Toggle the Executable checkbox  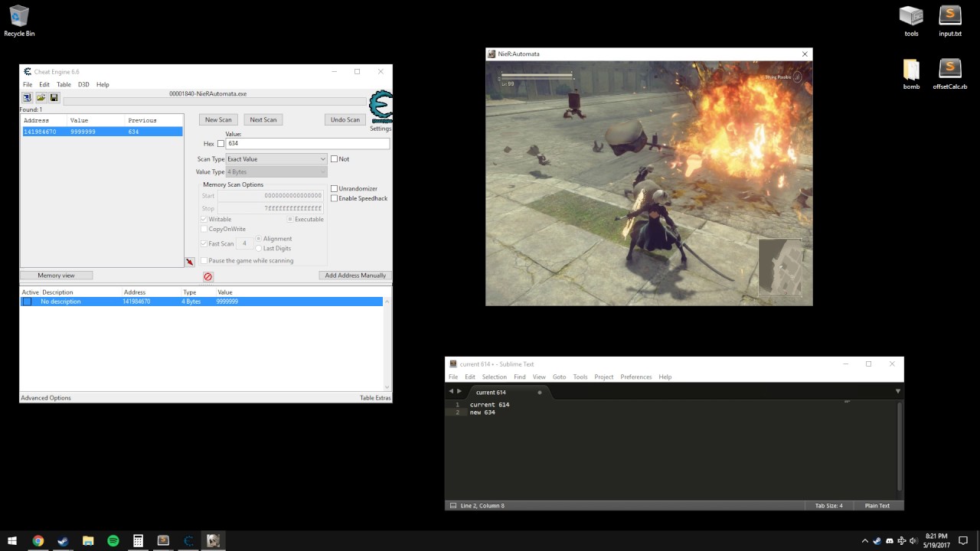click(290, 219)
